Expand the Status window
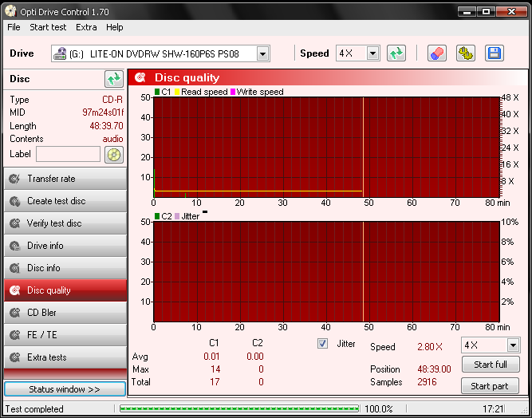This screenshot has height=418, width=532. (x=65, y=388)
